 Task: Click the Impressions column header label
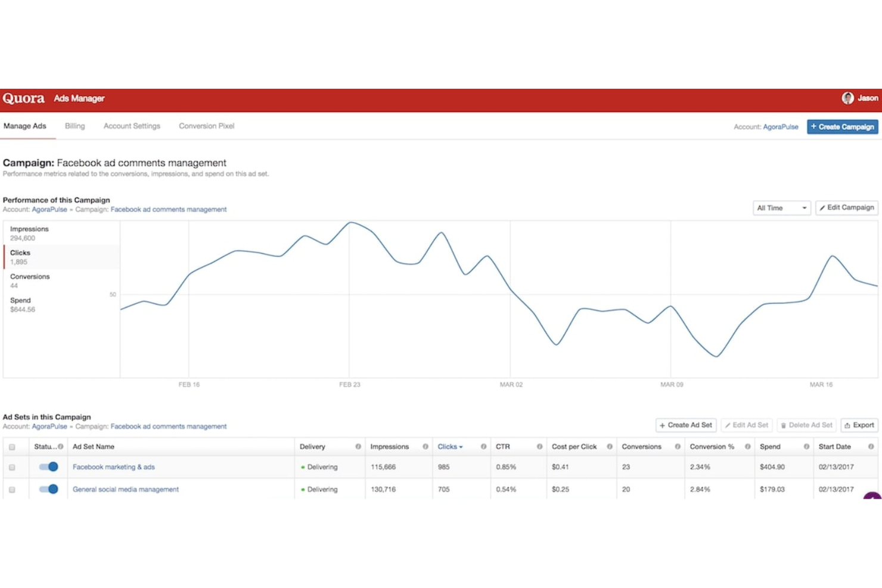pyautogui.click(x=390, y=446)
